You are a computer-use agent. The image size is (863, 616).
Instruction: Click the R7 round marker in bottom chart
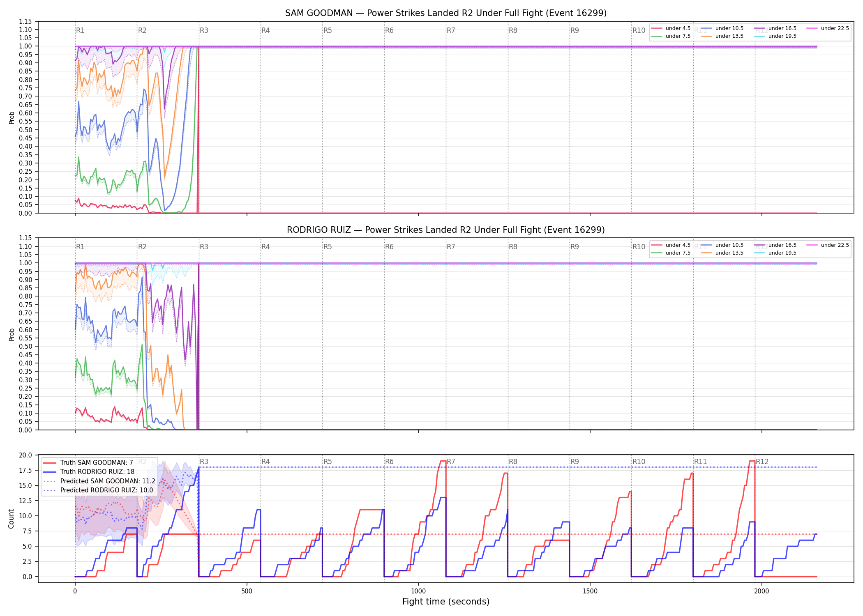(x=451, y=462)
